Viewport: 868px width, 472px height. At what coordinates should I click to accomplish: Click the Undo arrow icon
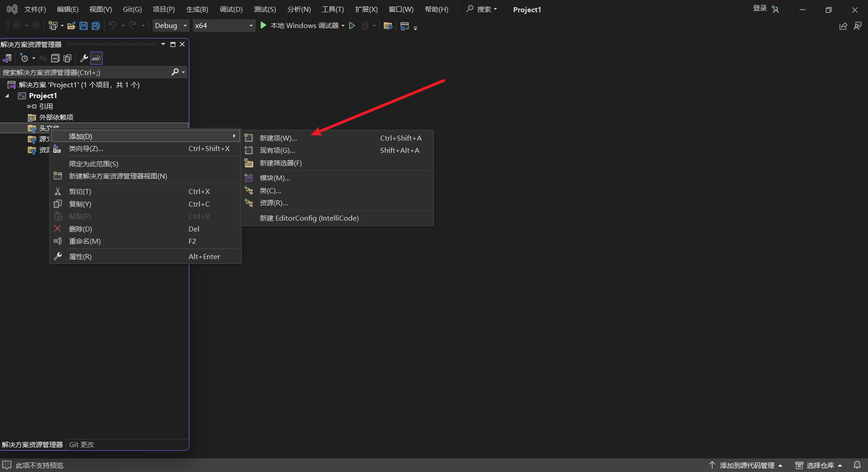(113, 25)
